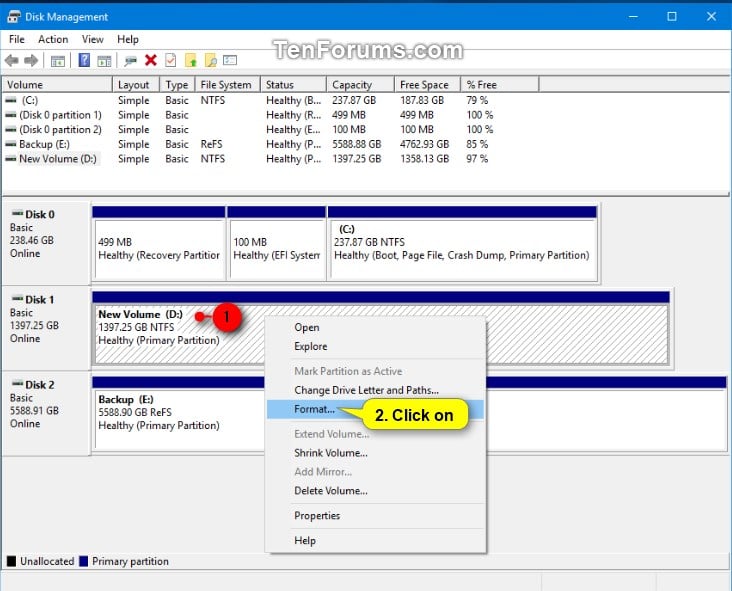Click the black Unallocated legend swatch
732x591 pixels.
(11, 561)
